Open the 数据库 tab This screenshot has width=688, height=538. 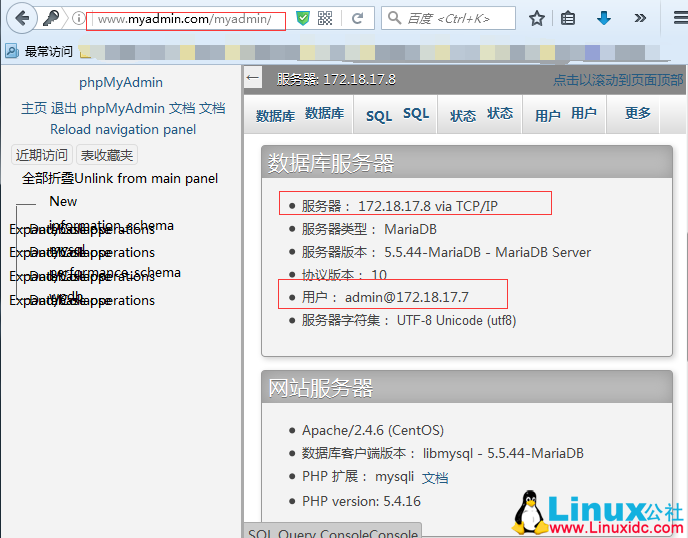coord(300,114)
